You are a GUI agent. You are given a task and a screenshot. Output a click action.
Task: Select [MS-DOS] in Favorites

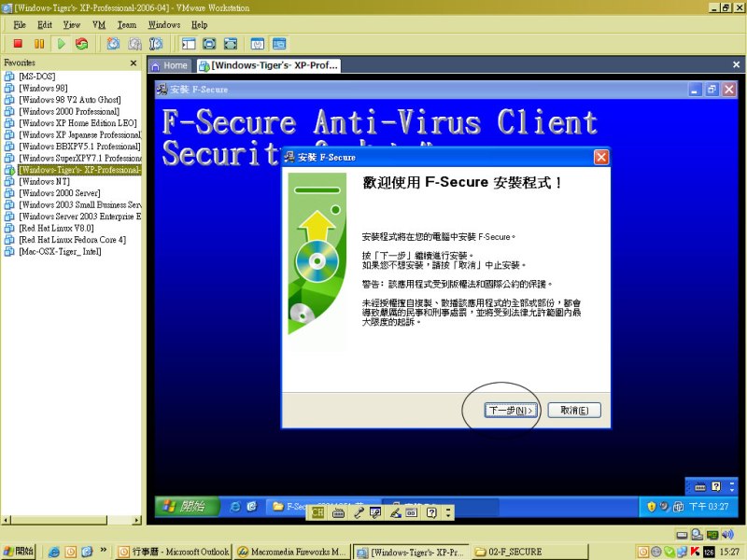(36, 77)
